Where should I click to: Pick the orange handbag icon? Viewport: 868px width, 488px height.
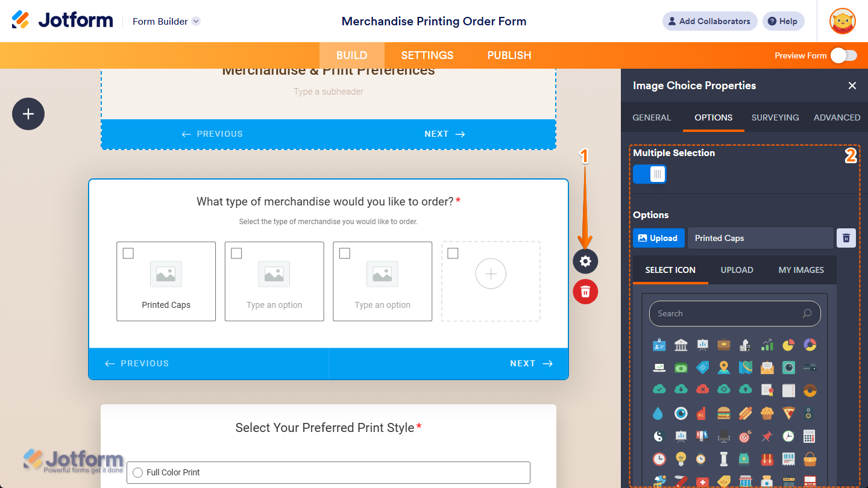click(810, 458)
